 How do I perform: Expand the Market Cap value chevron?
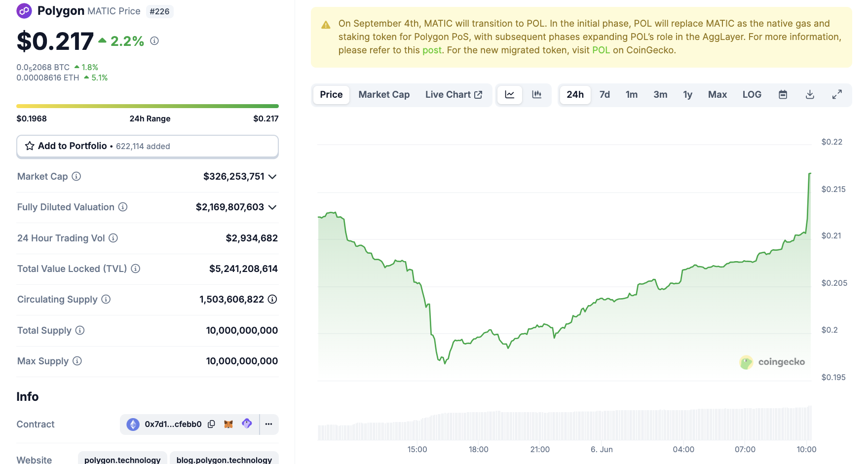[x=272, y=177]
